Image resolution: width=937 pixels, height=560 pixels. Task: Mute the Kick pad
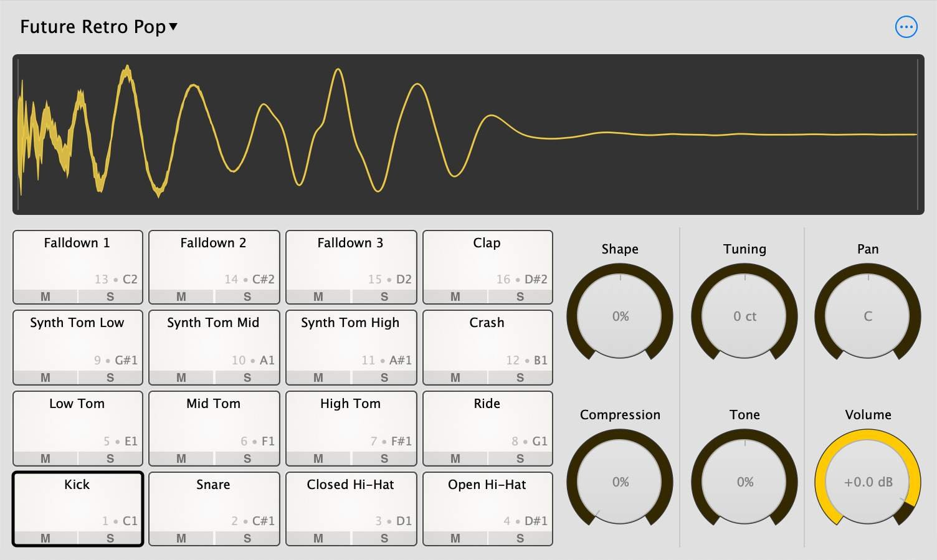[x=45, y=538]
